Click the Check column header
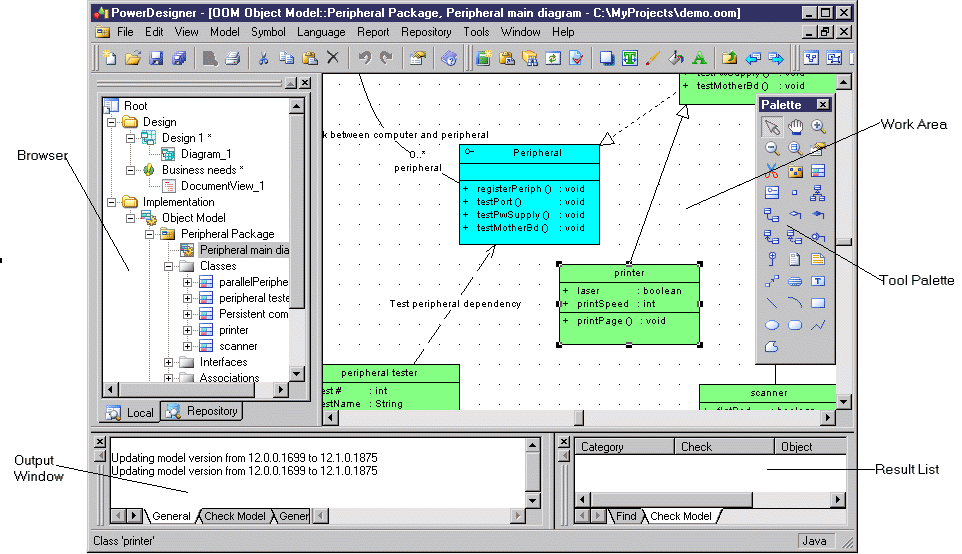The height and width of the screenshot is (554, 962). [724, 447]
